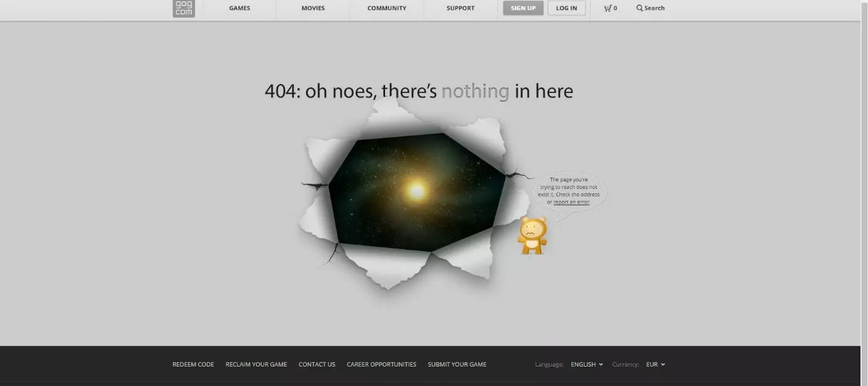The width and height of the screenshot is (868, 386).
Task: Open the MOVIES menu
Action: point(313,8)
